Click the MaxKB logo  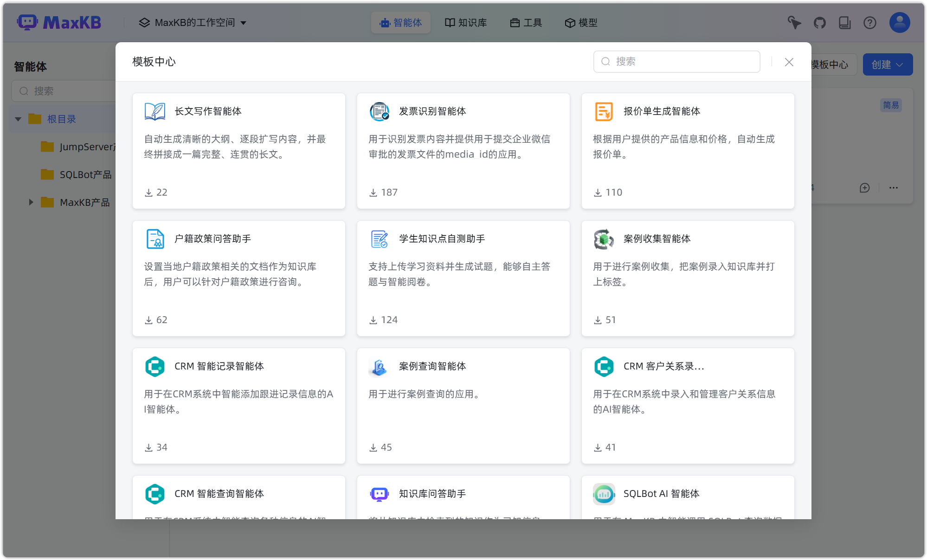click(x=59, y=22)
